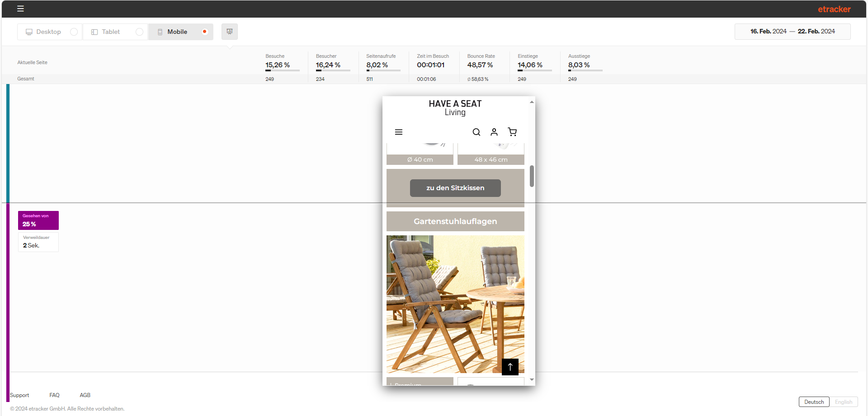Click the Gesamt bounce rate 58,63 %
The height and width of the screenshot is (416, 868).
coord(478,79)
